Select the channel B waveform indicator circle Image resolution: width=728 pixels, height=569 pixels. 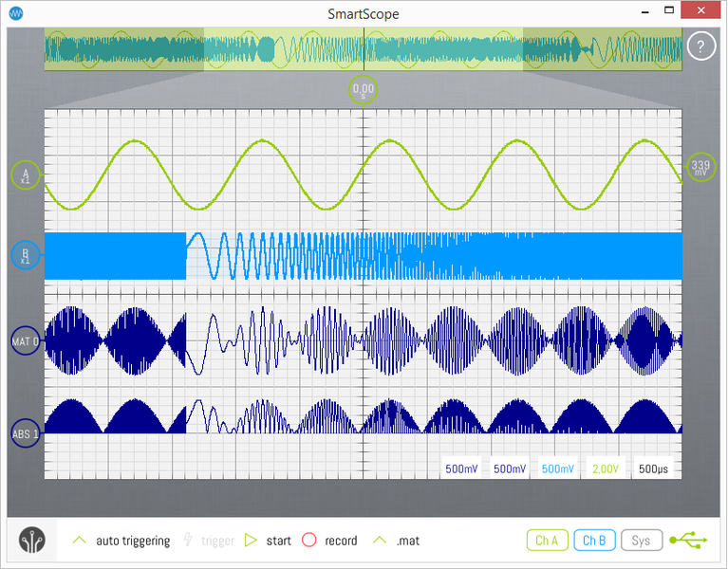click(26, 256)
